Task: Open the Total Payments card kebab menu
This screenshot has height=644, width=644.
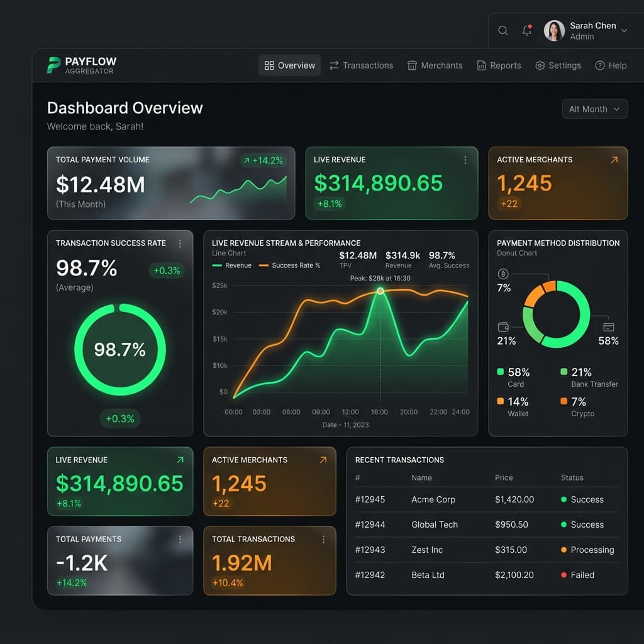Action: click(x=180, y=539)
